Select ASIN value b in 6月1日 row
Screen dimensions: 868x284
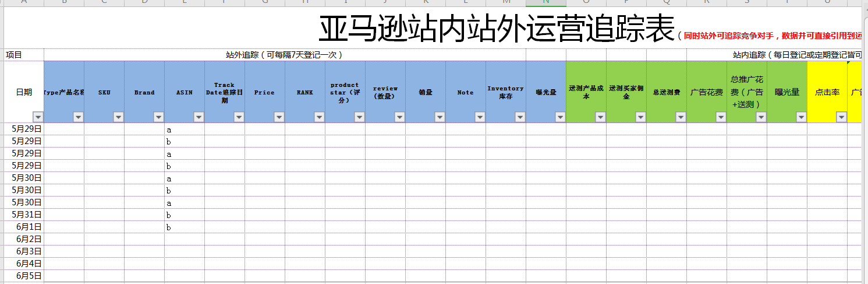pos(185,227)
